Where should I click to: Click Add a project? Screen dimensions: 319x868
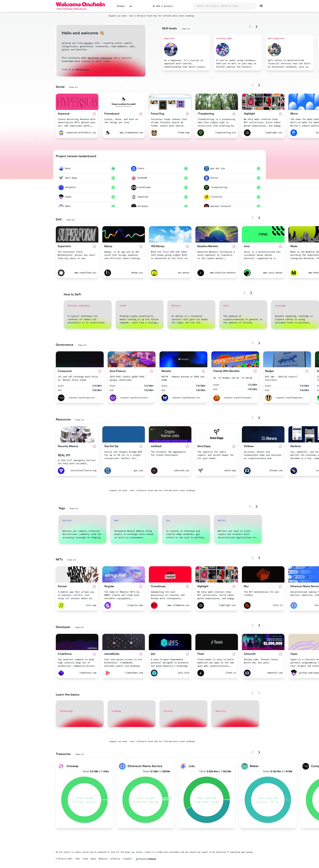(x=163, y=6)
